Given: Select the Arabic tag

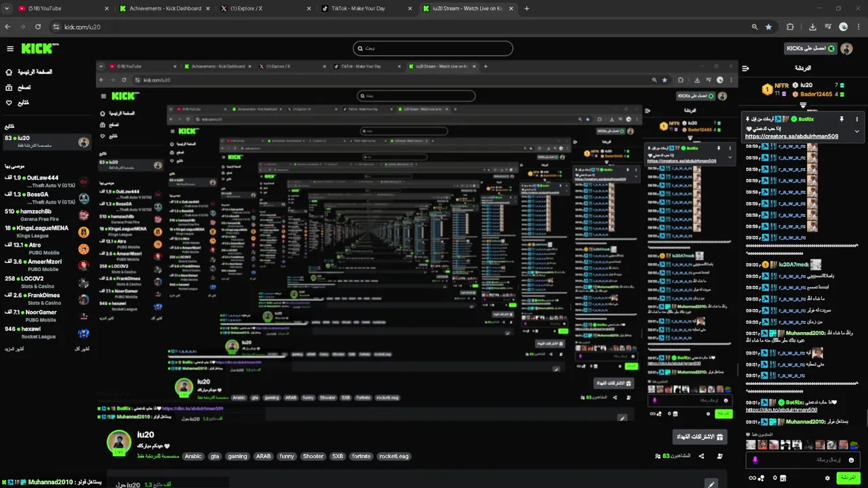Looking at the screenshot, I should click(x=193, y=456).
